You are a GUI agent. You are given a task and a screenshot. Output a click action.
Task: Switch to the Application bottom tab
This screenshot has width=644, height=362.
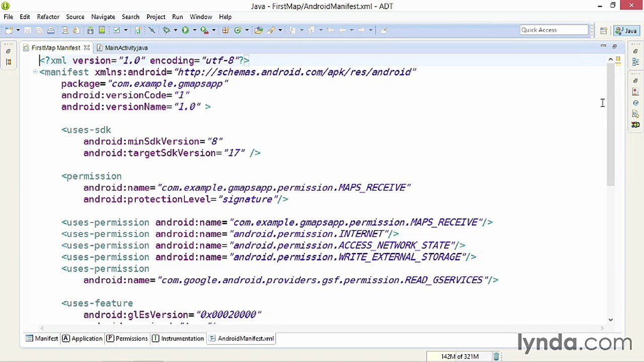pos(83,338)
